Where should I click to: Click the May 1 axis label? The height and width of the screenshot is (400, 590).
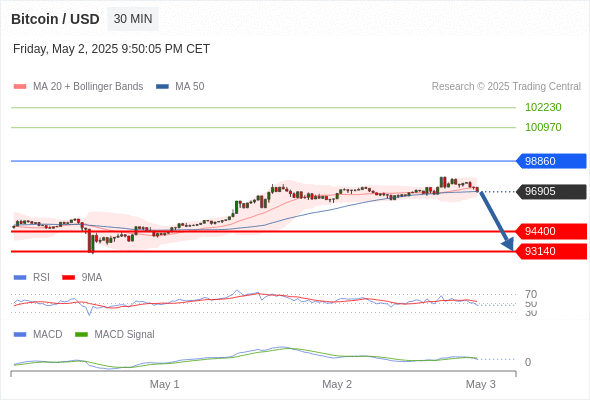click(164, 384)
